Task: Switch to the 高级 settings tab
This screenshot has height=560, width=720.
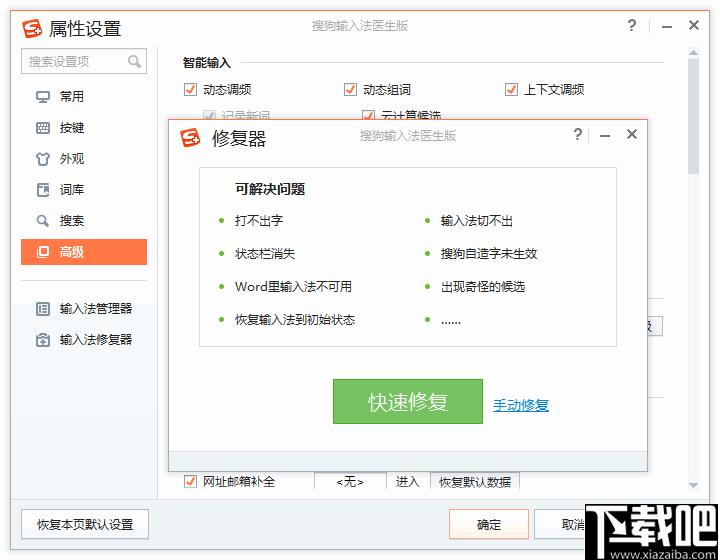Action: point(84,252)
